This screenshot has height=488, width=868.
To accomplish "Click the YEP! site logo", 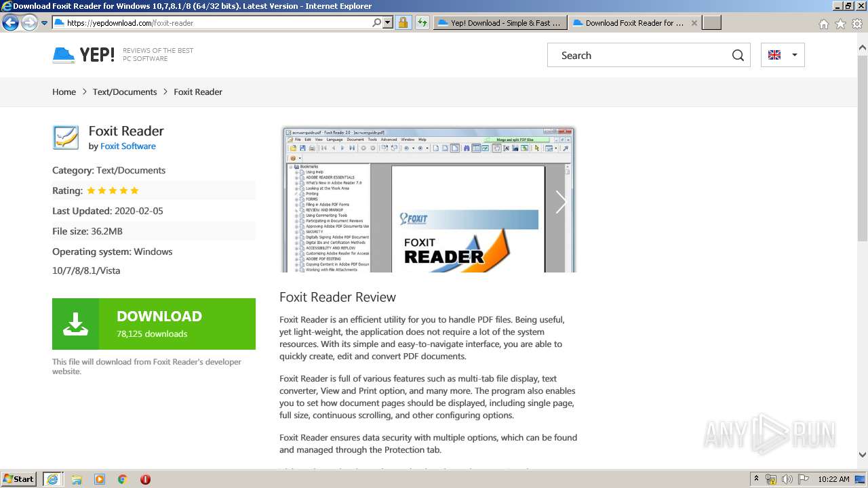I will (x=83, y=55).
